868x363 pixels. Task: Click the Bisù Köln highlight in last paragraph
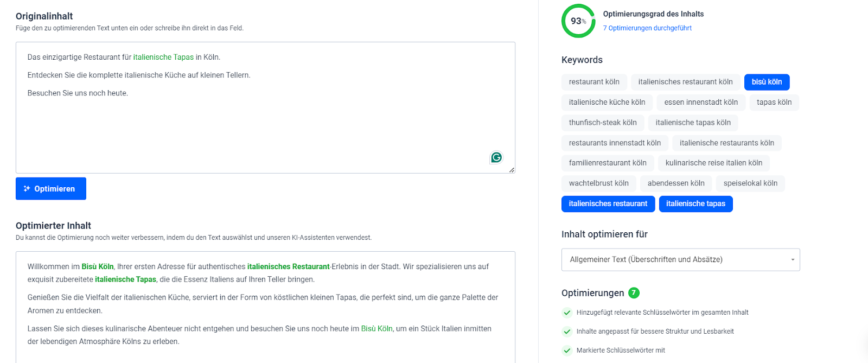point(376,329)
